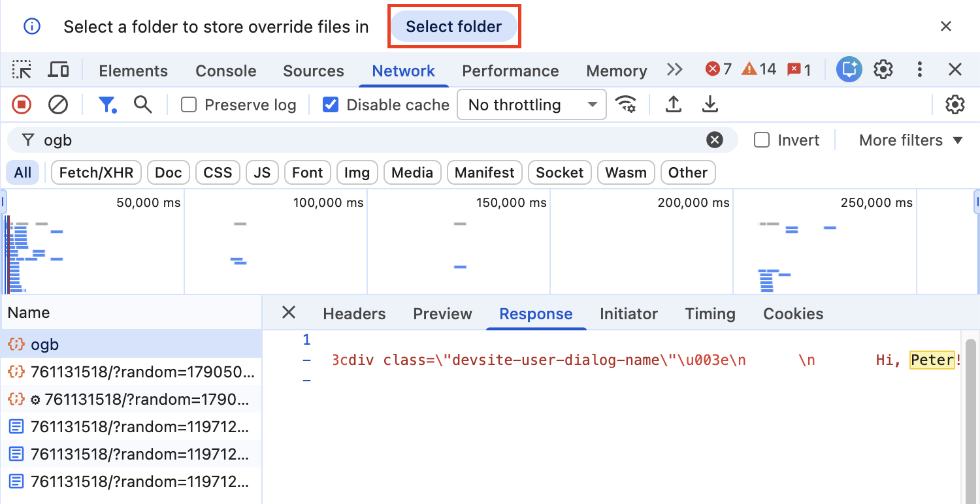This screenshot has width=980, height=504.
Task: Toggle the device toolbar icon
Action: pos(59,70)
